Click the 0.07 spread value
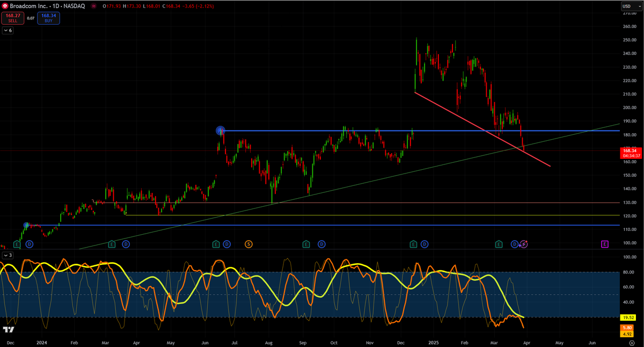Viewport: 644px width, 347px height. pyautogui.click(x=31, y=18)
